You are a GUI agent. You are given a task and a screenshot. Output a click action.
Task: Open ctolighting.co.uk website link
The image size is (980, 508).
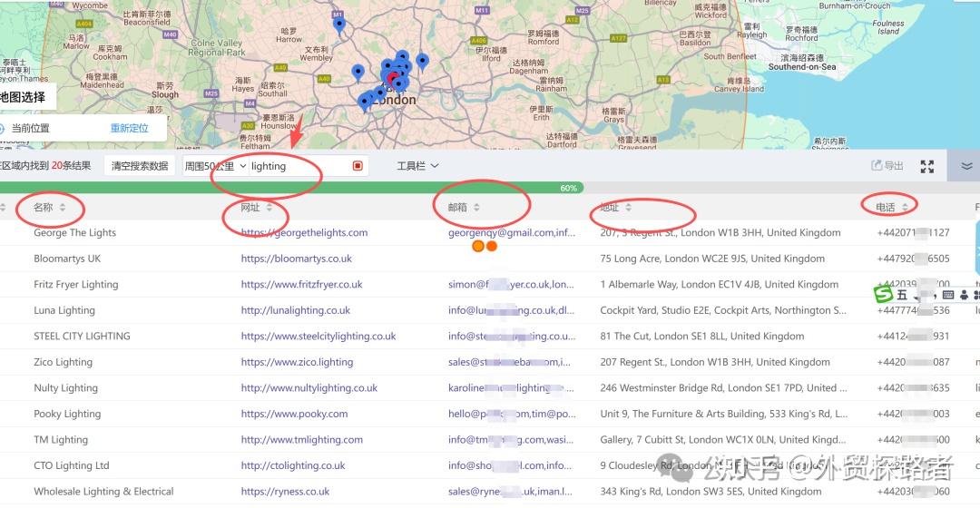tap(293, 465)
